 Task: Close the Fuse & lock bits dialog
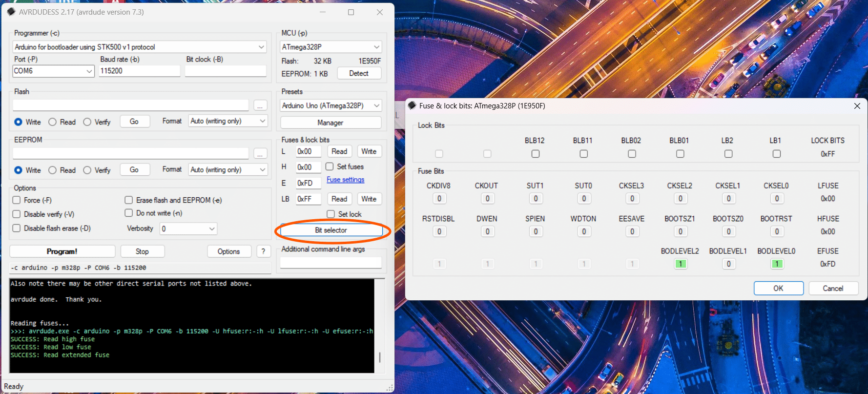click(857, 106)
